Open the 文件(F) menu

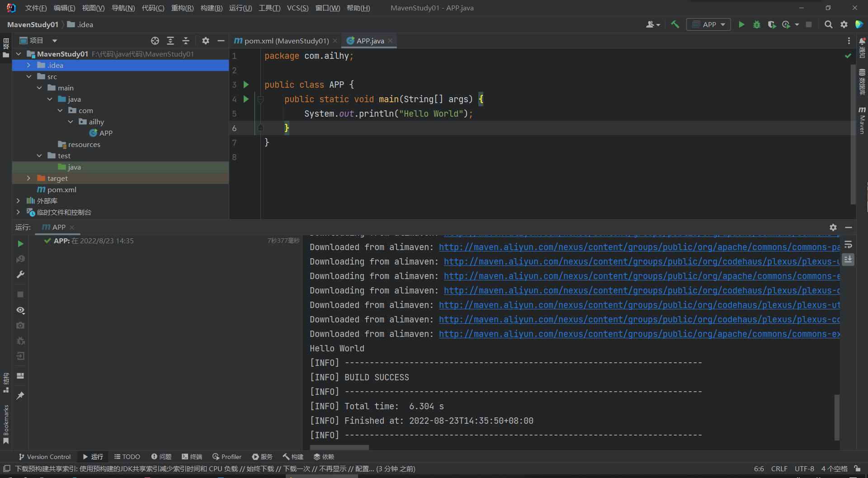36,8
